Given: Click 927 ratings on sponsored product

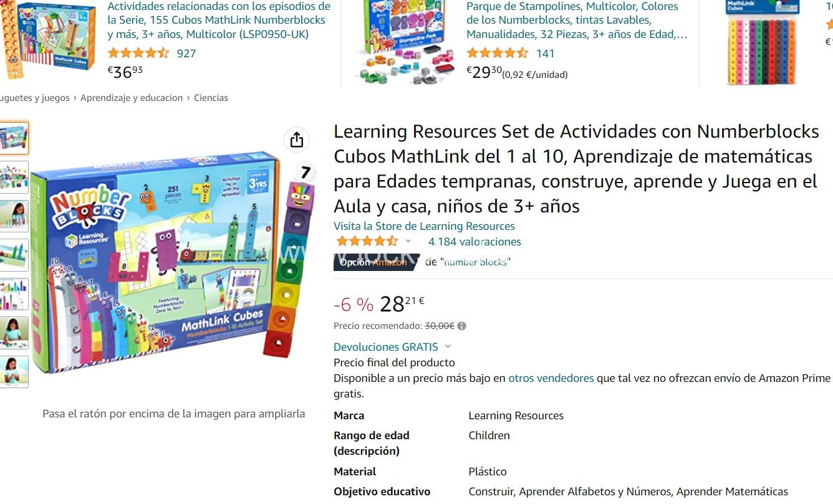Looking at the screenshot, I should (186, 53).
